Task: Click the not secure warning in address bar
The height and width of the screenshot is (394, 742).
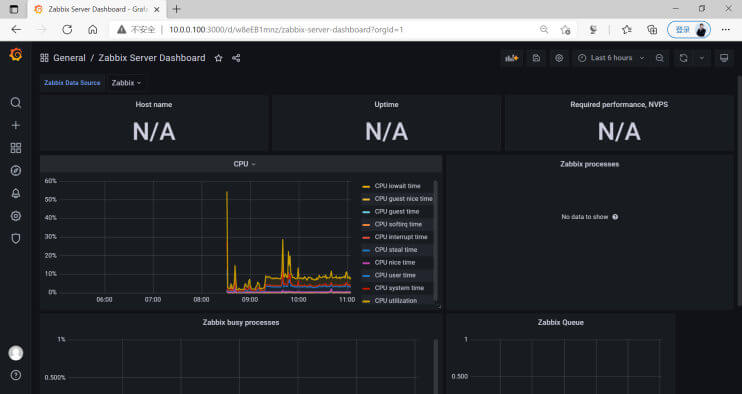Action: click(x=136, y=29)
